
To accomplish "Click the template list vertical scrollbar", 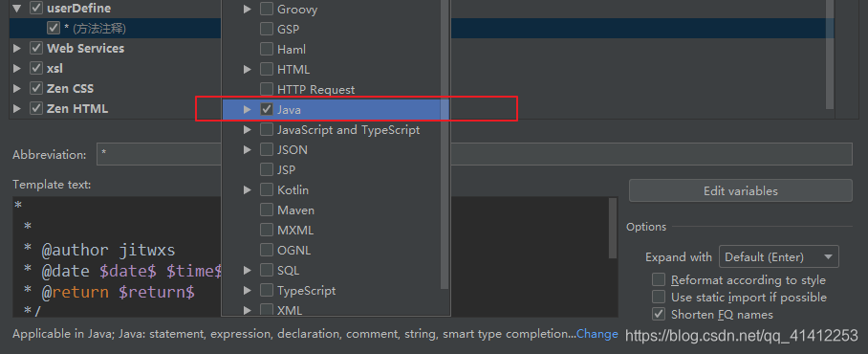I will click(829, 55).
